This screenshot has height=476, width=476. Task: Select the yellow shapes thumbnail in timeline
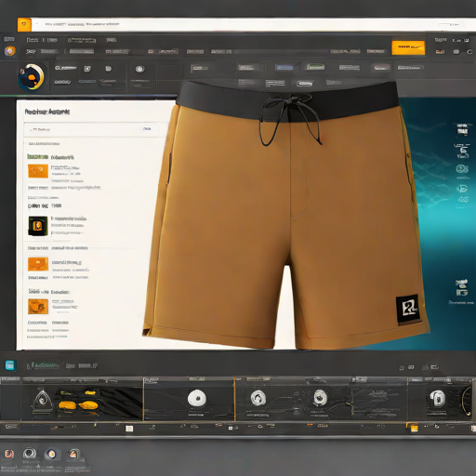(78, 401)
